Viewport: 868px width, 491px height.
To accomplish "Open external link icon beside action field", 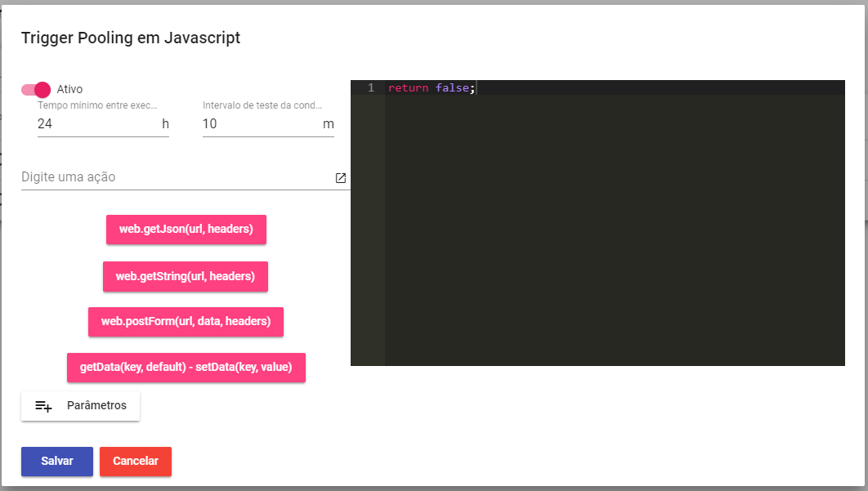I will (x=341, y=177).
